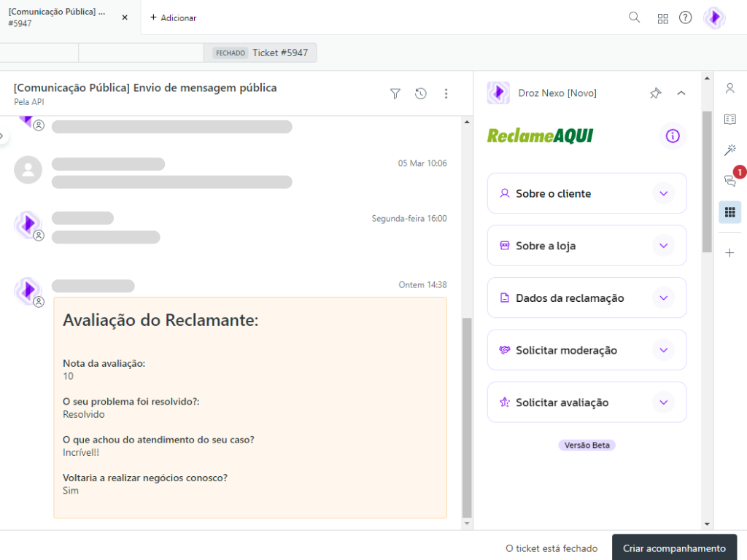Select the Ticket #5947 breadcrumb tab
Image resolution: width=747 pixels, height=560 pixels.
[x=260, y=53]
